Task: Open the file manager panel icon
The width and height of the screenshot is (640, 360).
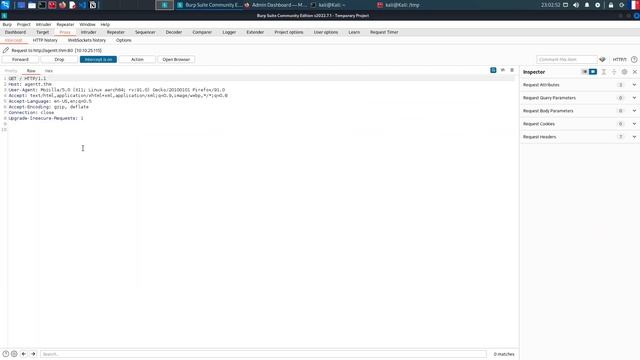Action: [32, 5]
